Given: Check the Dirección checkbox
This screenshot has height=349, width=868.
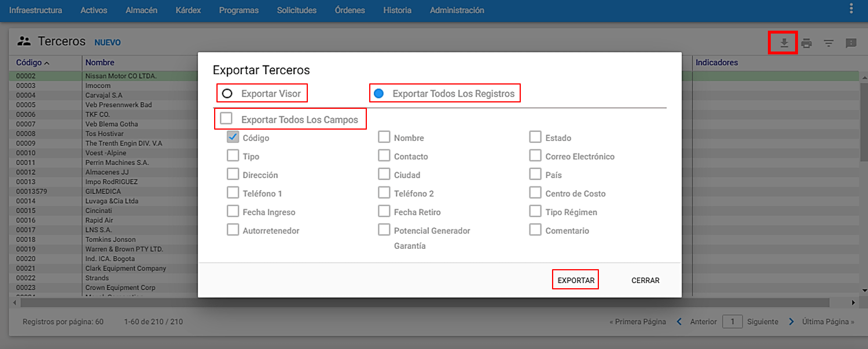Looking at the screenshot, I should tap(233, 174).
